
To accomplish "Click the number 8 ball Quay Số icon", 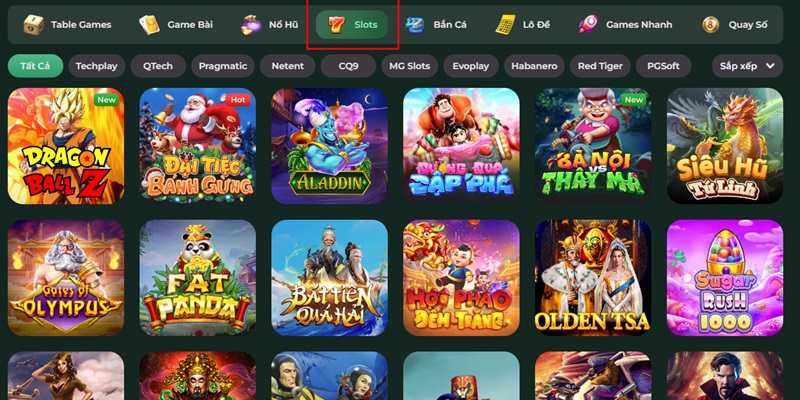I will click(710, 24).
